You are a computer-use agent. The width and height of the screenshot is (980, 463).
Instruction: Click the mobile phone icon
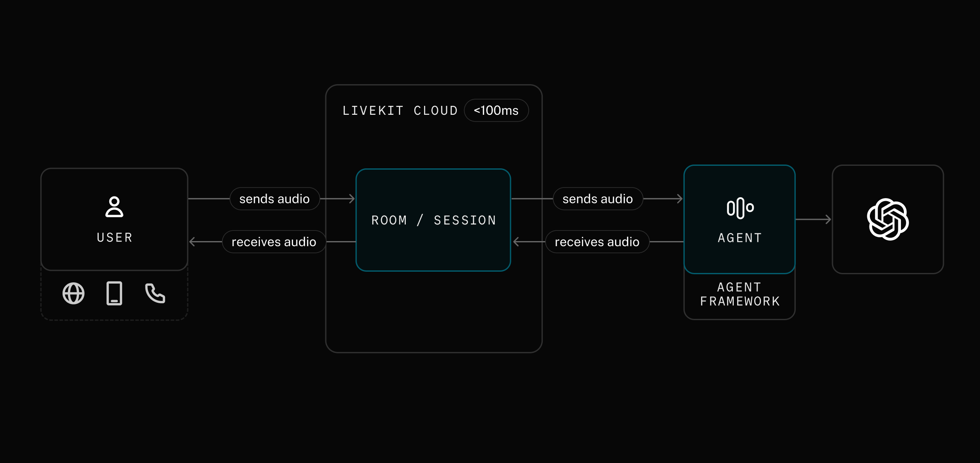pos(114,294)
